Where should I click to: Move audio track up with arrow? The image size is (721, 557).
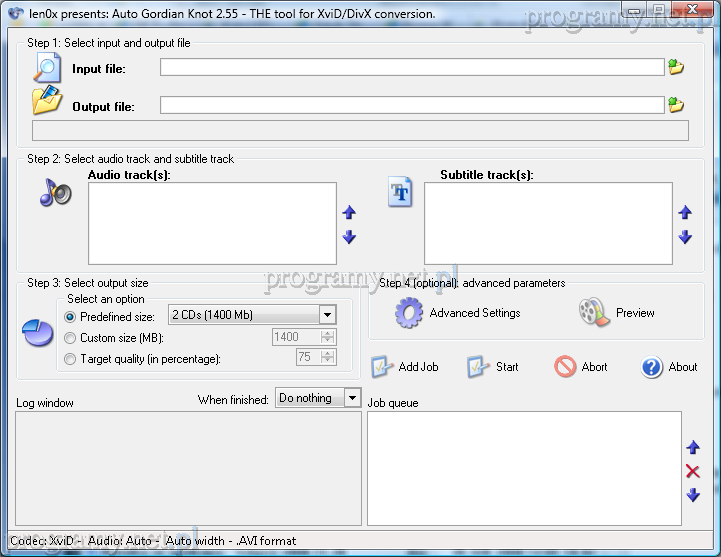click(349, 213)
